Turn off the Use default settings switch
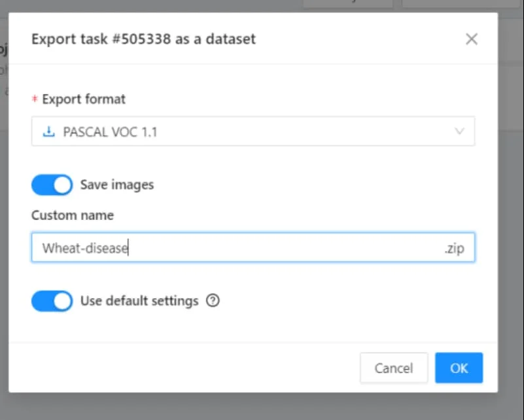Image resolution: width=524 pixels, height=420 pixels. tap(52, 301)
